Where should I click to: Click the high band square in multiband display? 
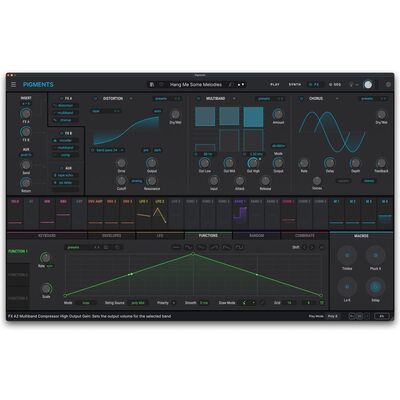click(x=253, y=117)
